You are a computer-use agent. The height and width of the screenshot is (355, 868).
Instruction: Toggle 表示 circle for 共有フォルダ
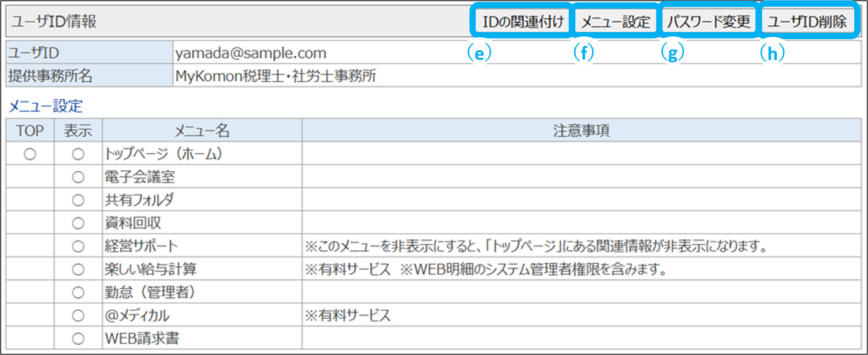(x=78, y=200)
